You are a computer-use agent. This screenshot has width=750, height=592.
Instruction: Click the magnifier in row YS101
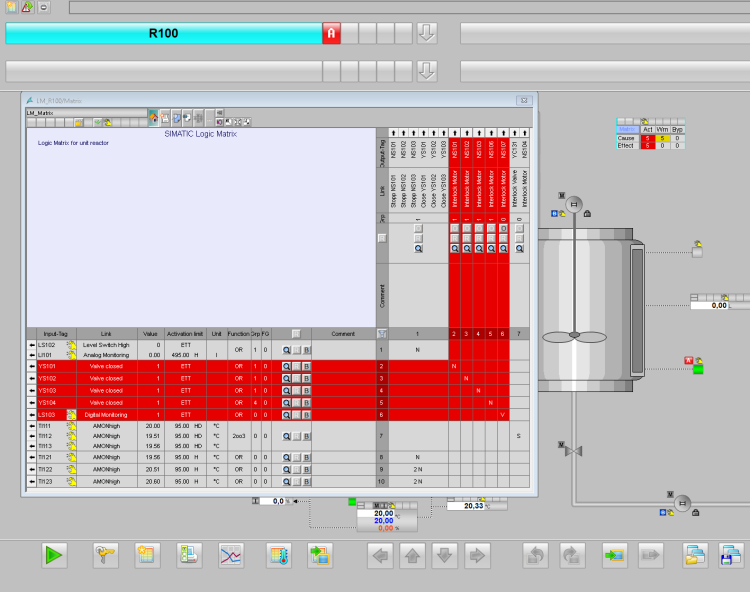(286, 366)
